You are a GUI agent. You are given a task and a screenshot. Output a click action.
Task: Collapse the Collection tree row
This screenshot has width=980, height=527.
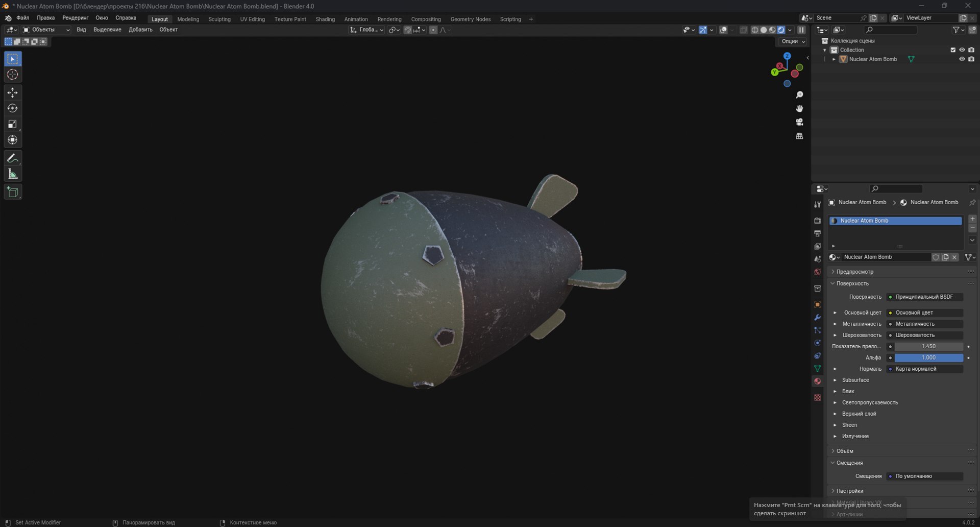coord(825,50)
